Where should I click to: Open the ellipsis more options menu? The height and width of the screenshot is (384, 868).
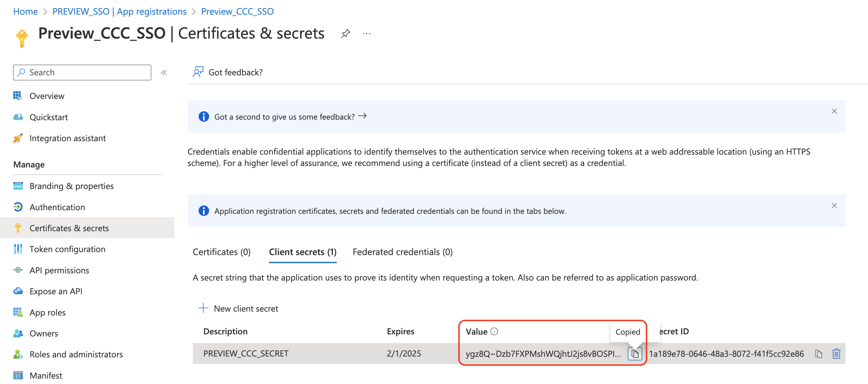click(x=367, y=34)
